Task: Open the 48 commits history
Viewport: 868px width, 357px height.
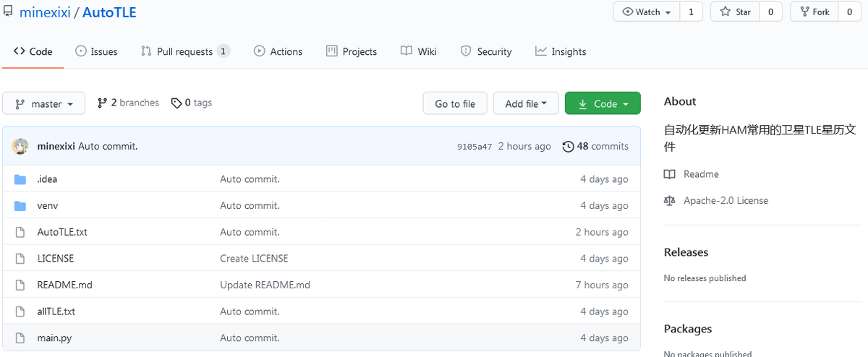Action: pos(595,146)
